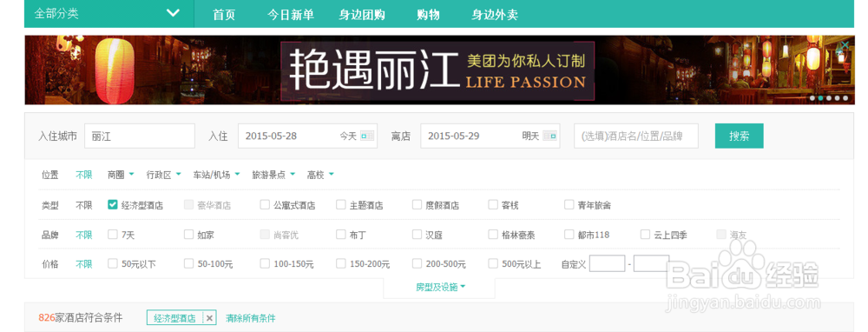Click the 搜索 search button

click(x=739, y=136)
